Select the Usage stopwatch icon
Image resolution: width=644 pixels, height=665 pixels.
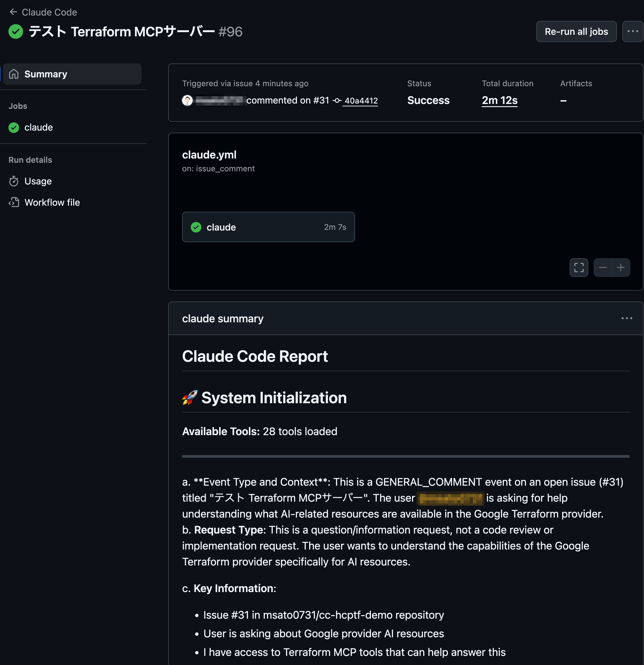(x=14, y=181)
